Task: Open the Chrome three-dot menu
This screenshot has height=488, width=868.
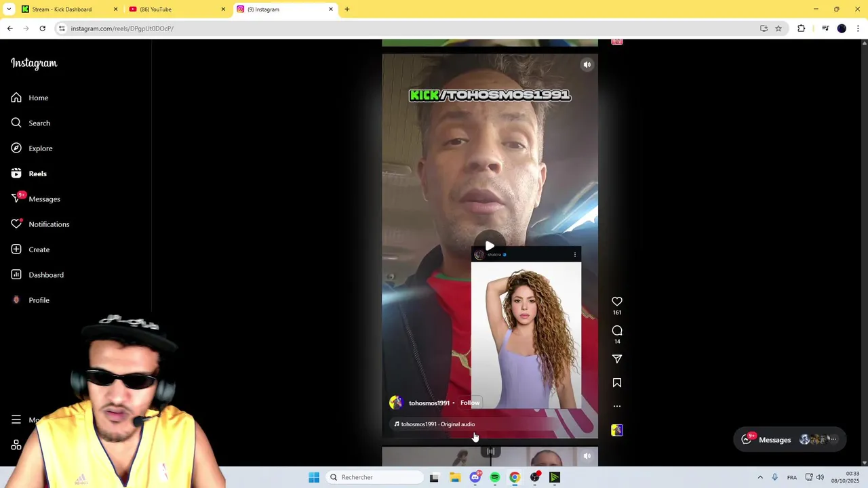Action: 859,28
